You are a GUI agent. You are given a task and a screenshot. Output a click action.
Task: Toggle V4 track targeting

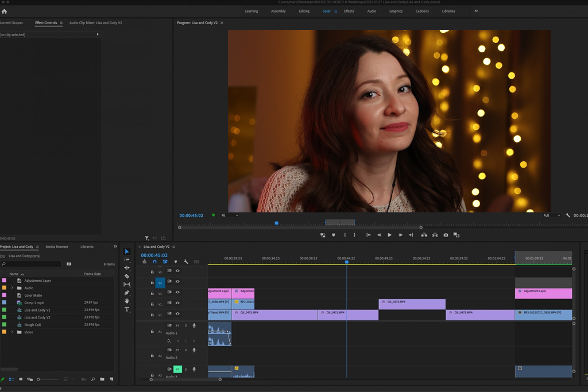pos(160,282)
